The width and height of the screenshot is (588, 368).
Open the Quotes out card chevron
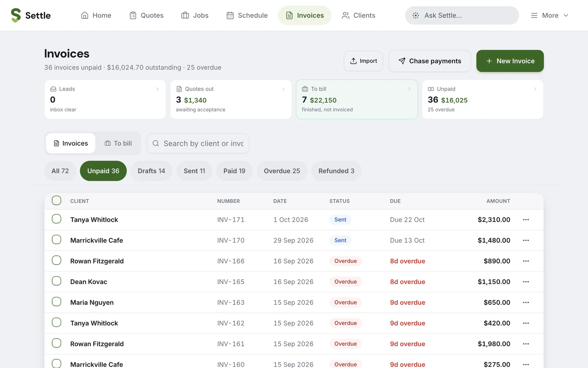coord(283,89)
